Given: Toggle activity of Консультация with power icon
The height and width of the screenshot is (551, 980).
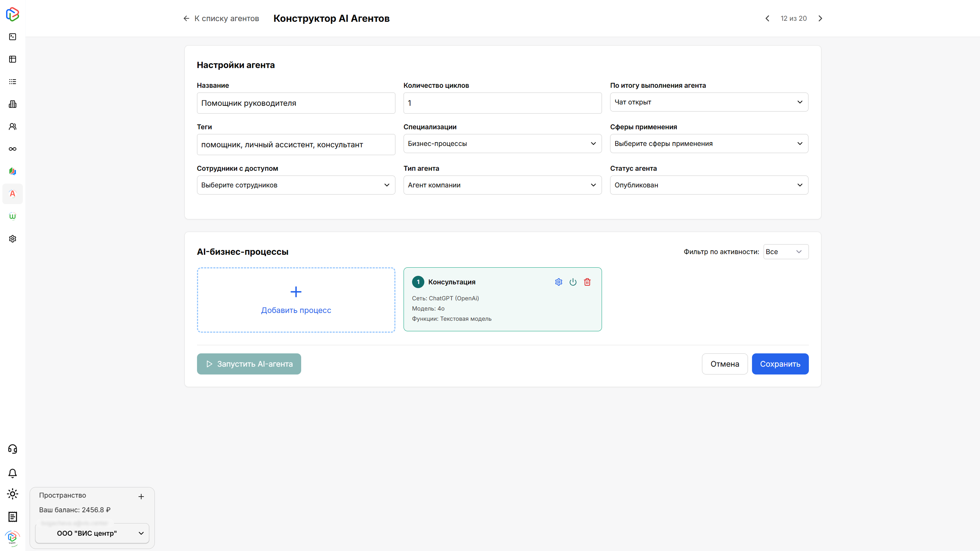Looking at the screenshot, I should click(x=573, y=282).
